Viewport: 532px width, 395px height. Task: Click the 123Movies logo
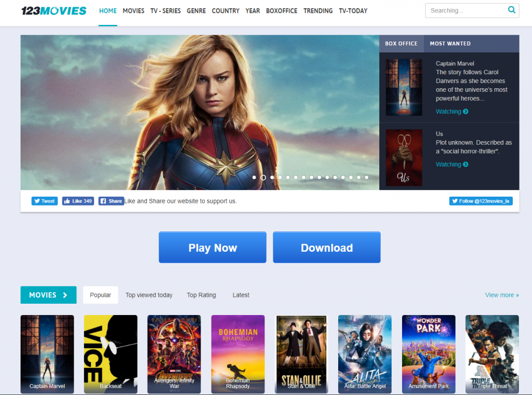tap(54, 11)
